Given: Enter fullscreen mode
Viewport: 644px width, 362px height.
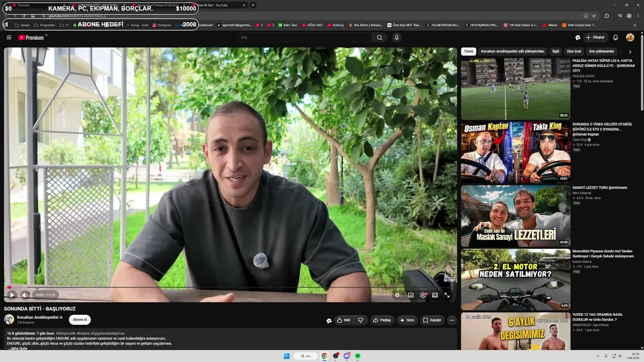Looking at the screenshot, I should click(447, 295).
